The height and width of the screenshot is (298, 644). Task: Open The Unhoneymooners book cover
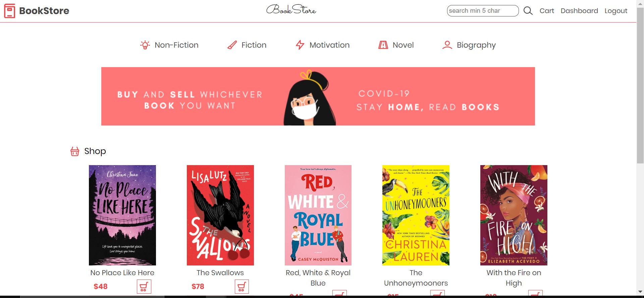416,215
